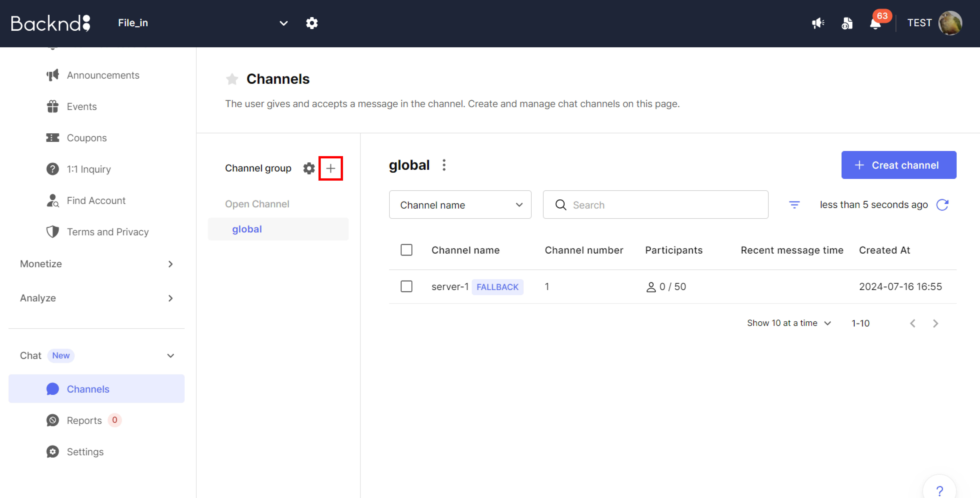Open the megaphone announcements icon in header
The height and width of the screenshot is (498, 980).
[x=818, y=23]
